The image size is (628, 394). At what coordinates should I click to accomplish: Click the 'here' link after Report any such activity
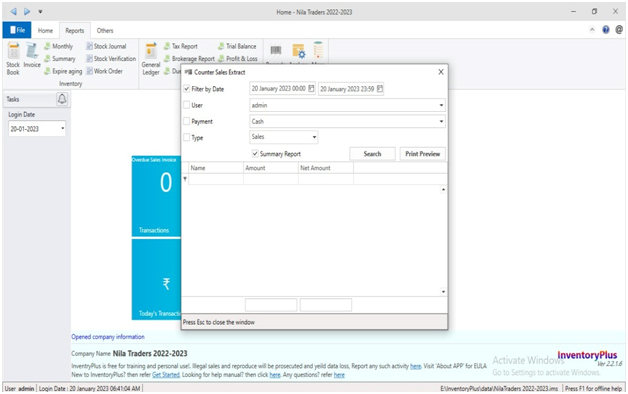(415, 366)
